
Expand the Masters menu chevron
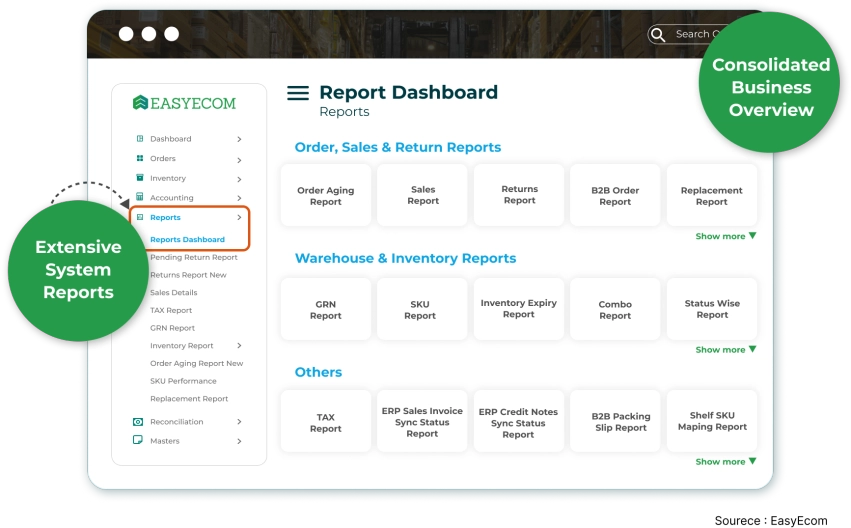tap(239, 441)
